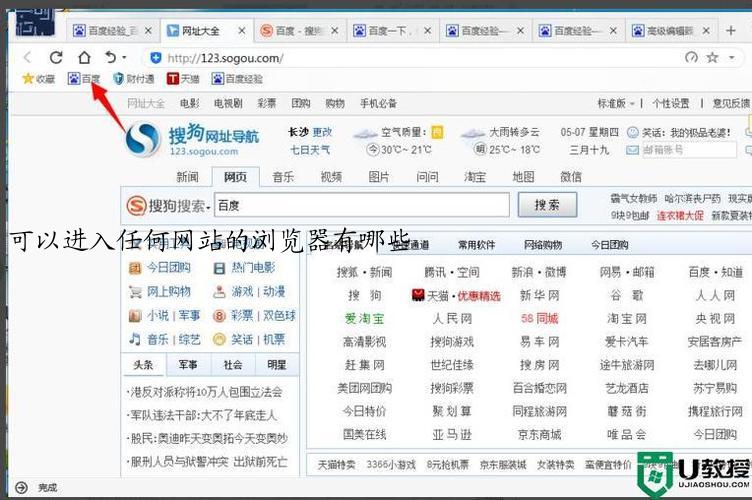Click the 小说 book icon
The height and width of the screenshot is (500, 752).
pos(135,315)
